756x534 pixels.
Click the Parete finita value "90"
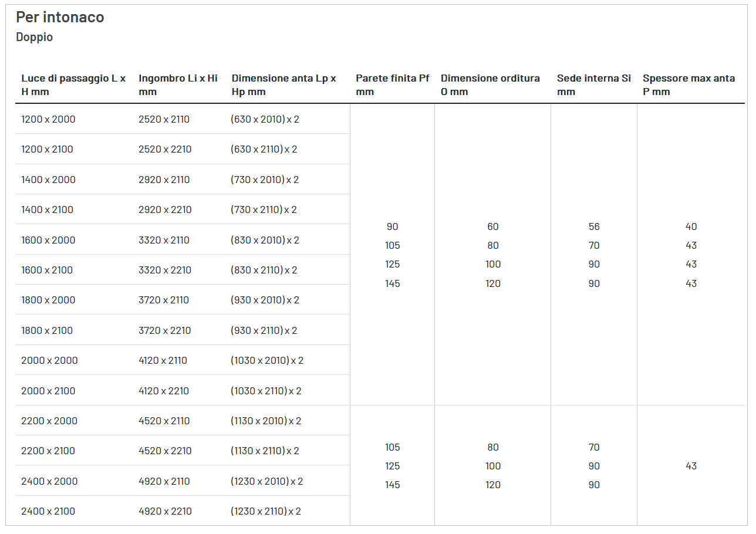click(393, 227)
